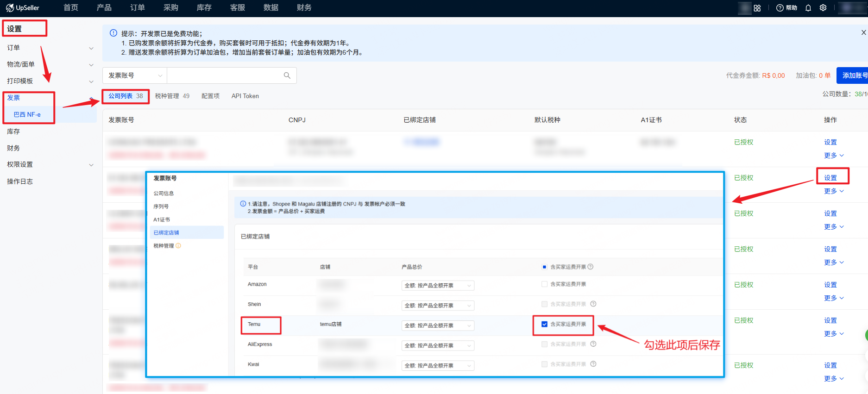The image size is (868, 394).
Task: Toggle header 含买家运费开票 select-all checkbox
Action: pos(545,267)
